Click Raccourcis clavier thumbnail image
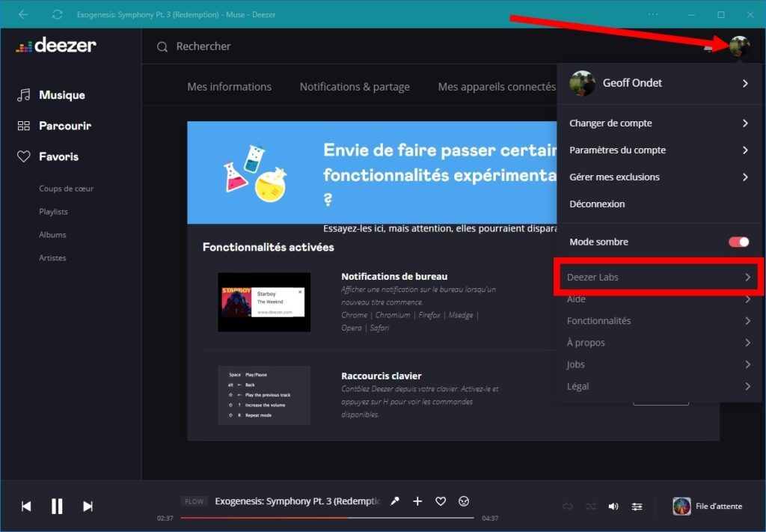This screenshot has width=766, height=532. pos(264,395)
